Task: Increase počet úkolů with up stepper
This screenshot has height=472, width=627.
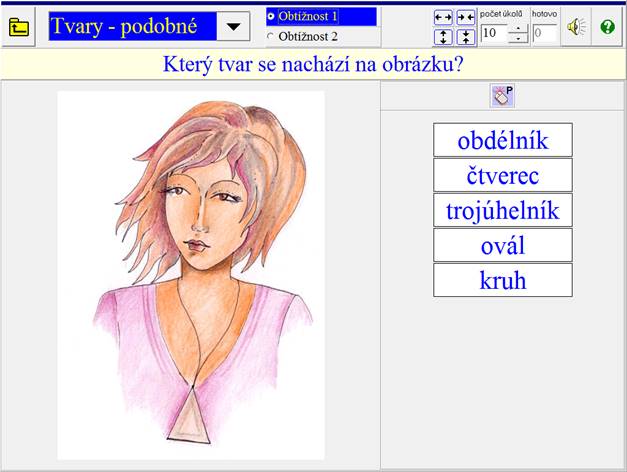Action: click(x=518, y=28)
